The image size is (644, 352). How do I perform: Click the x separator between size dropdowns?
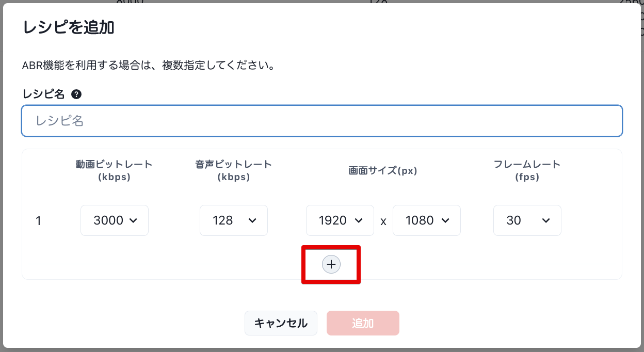coord(383,221)
